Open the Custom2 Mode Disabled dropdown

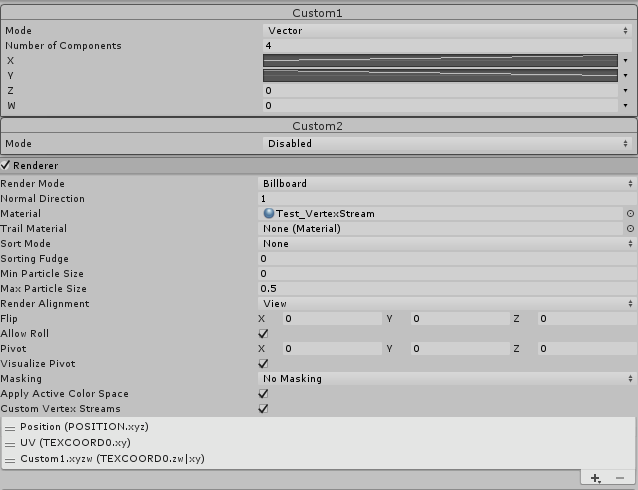point(447,144)
